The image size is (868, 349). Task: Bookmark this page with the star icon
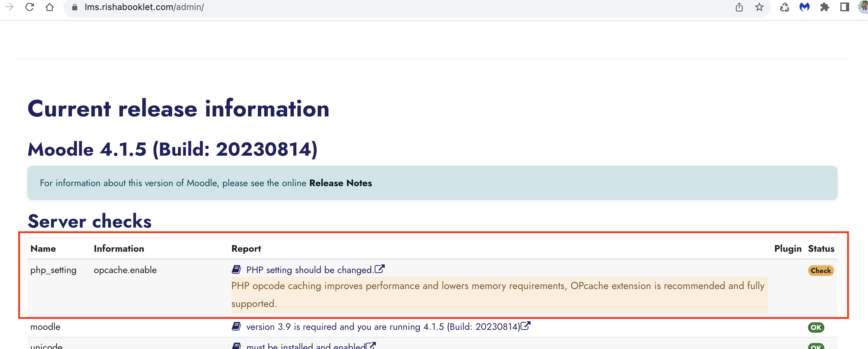[759, 7]
